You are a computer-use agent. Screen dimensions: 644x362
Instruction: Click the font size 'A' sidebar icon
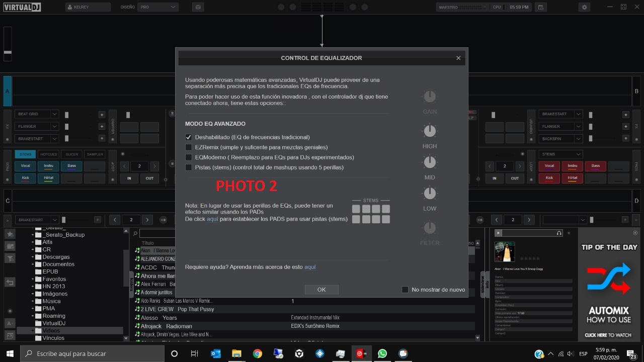[10, 323]
